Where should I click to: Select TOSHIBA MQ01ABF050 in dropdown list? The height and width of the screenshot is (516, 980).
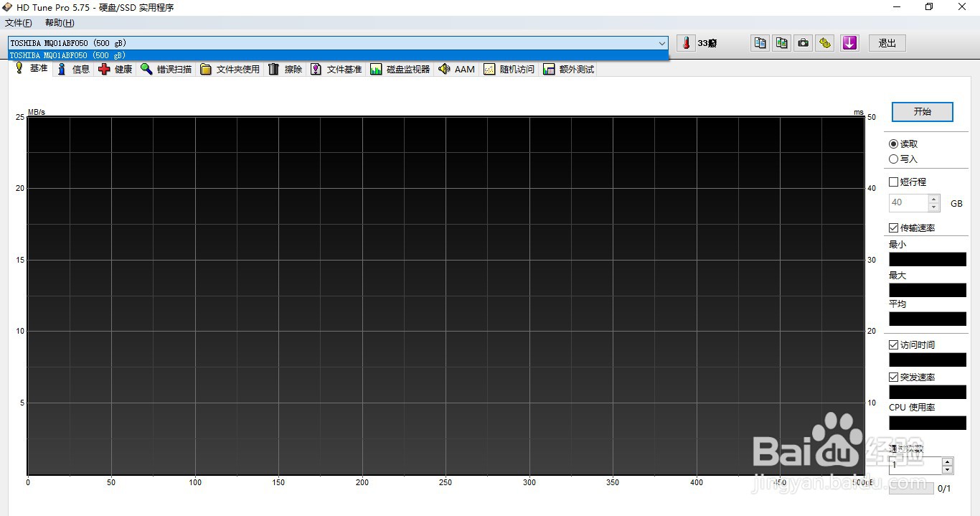click(339, 55)
